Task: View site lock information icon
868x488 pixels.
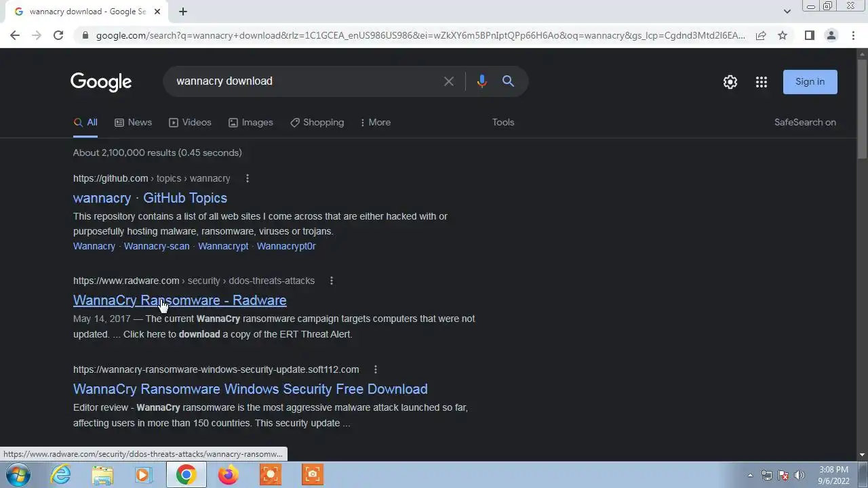Action: point(85,35)
